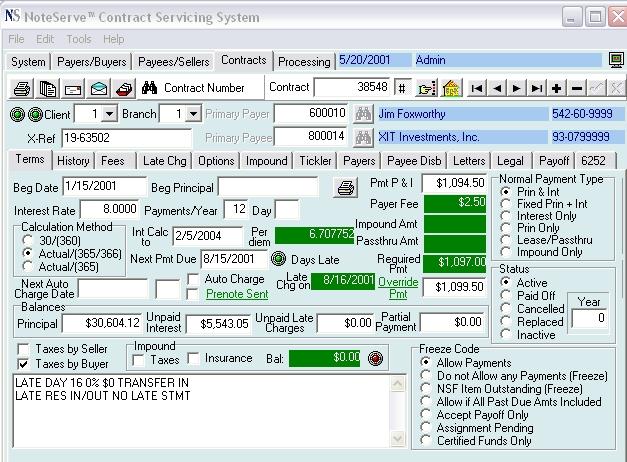
Task: Click the green indicator before Days Late
Action: [x=278, y=259]
